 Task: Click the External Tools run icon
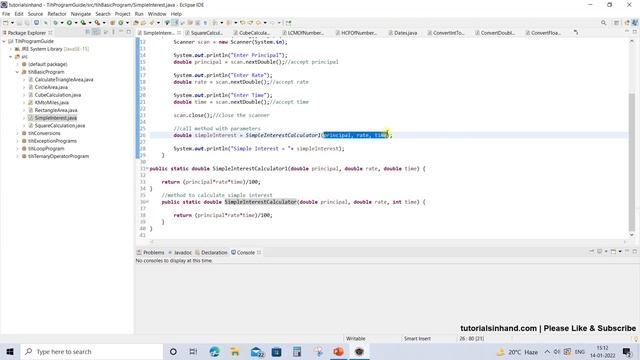(97, 23)
